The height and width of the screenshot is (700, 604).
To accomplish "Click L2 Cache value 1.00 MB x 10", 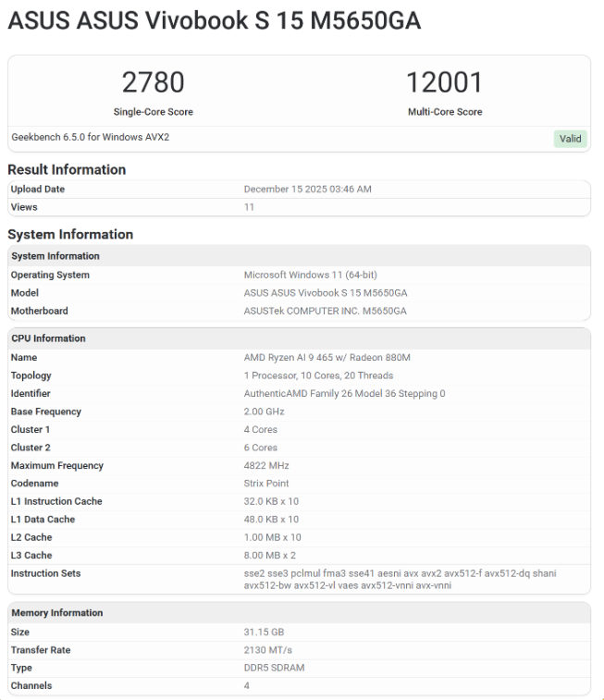I will coord(272,537).
